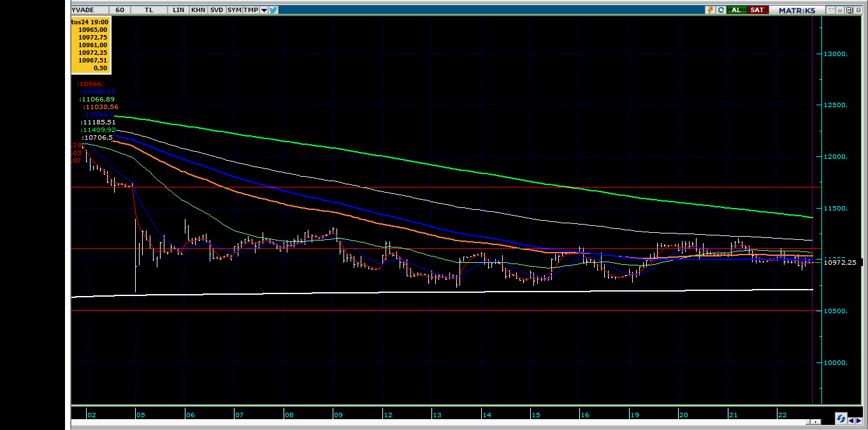Image resolution: width=868 pixels, height=430 pixels.
Task: Click the MATRIKS logo in title bar
Action: pyautogui.click(x=797, y=10)
